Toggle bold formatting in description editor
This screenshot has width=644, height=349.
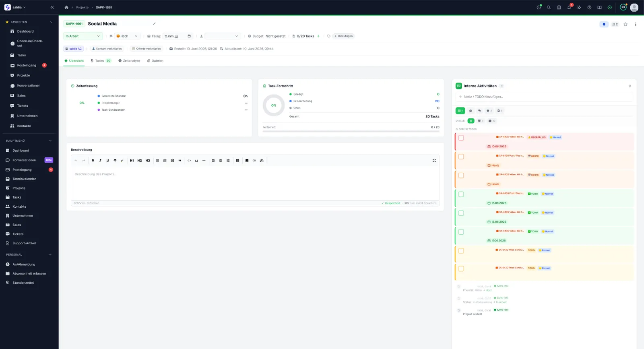93,160
